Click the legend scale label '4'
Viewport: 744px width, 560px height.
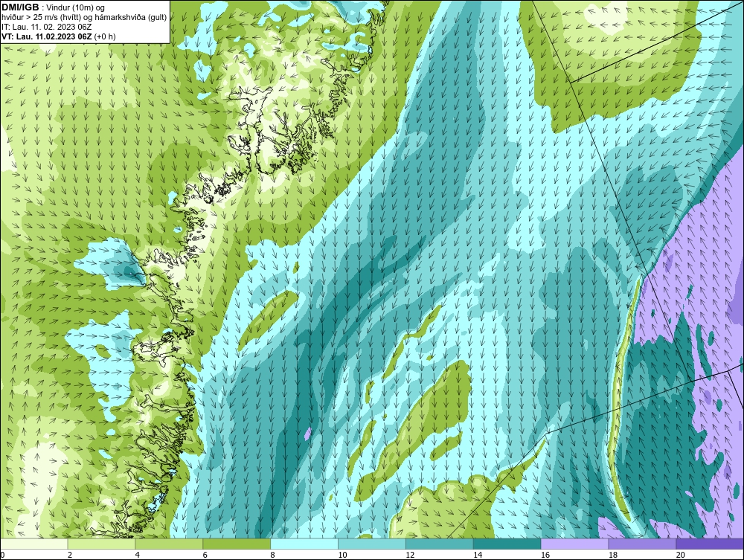coord(137,555)
